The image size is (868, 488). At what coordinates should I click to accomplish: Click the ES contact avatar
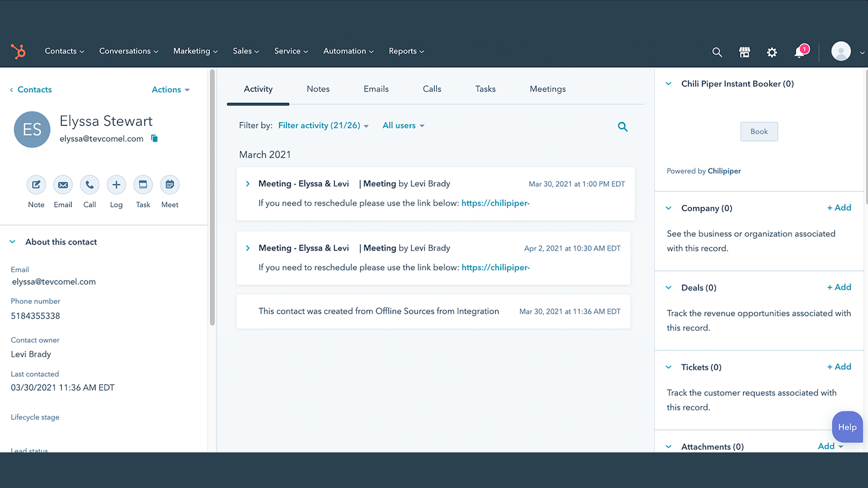32,130
